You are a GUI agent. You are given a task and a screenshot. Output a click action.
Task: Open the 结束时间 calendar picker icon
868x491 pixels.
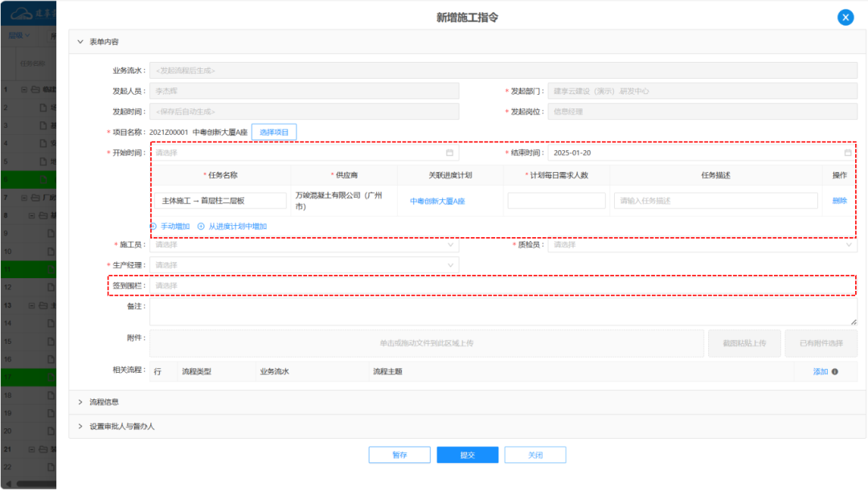(848, 153)
